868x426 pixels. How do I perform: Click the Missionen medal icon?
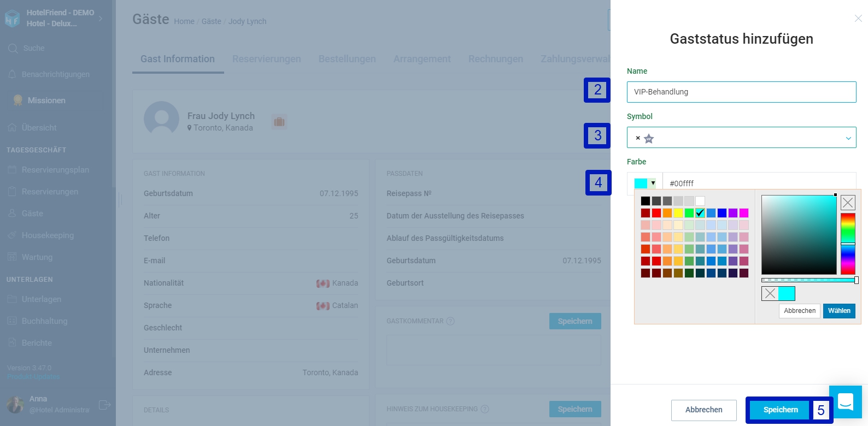pos(18,100)
